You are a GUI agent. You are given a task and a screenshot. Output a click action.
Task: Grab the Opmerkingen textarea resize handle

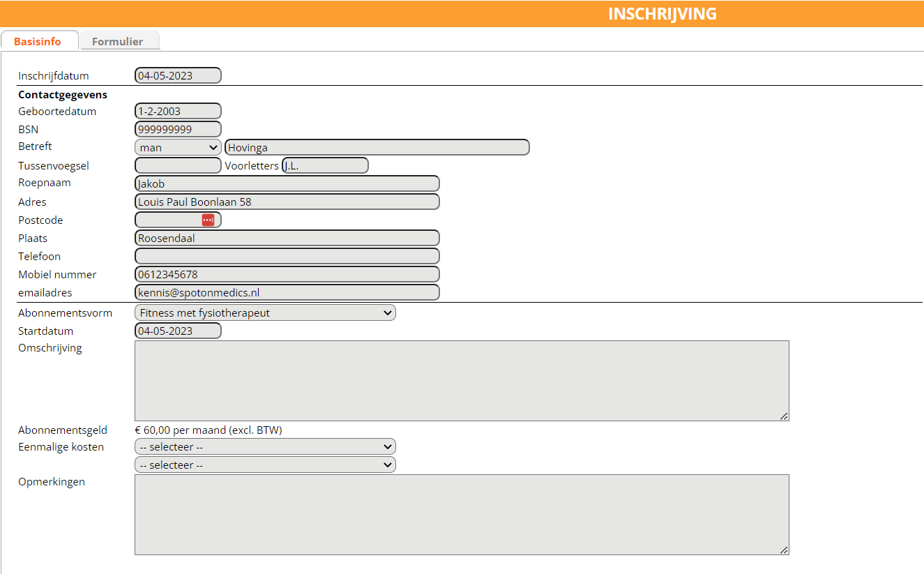(x=784, y=550)
